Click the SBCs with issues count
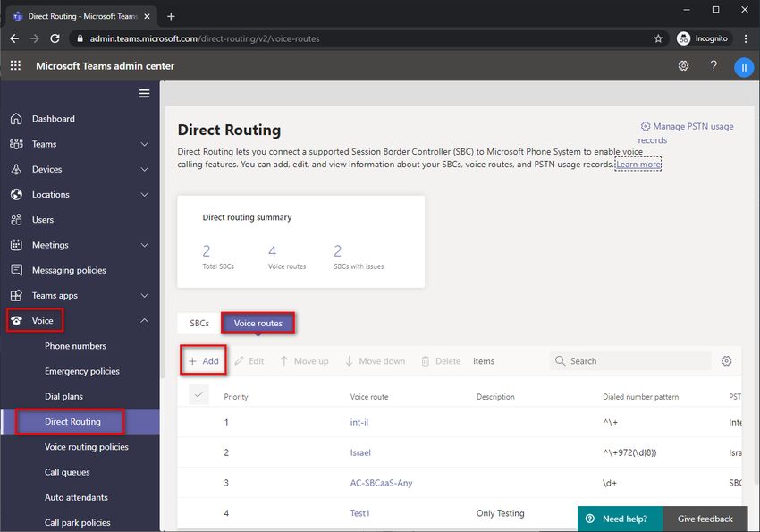The image size is (760, 532). pyautogui.click(x=337, y=251)
